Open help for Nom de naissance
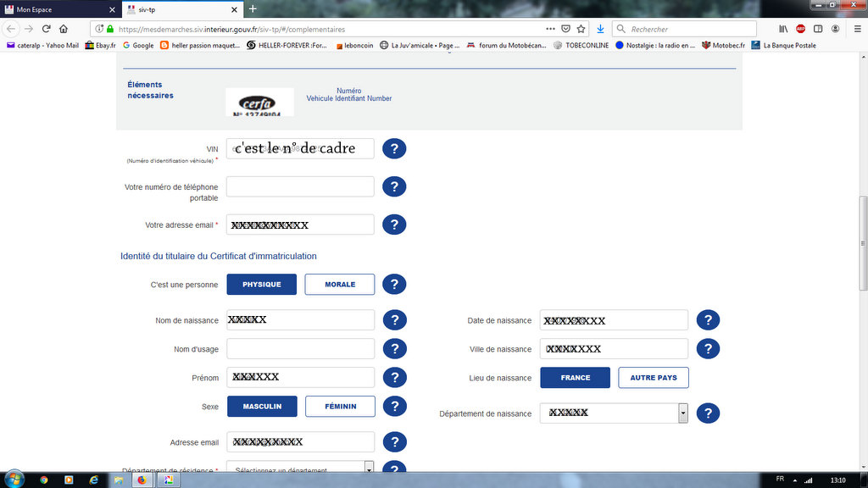The height and width of the screenshot is (488, 868). click(395, 319)
